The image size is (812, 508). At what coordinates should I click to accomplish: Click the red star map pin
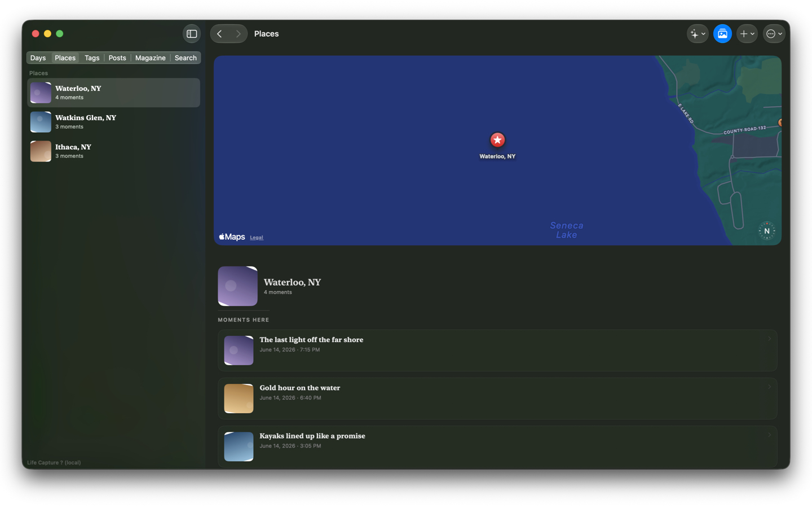[x=497, y=140]
